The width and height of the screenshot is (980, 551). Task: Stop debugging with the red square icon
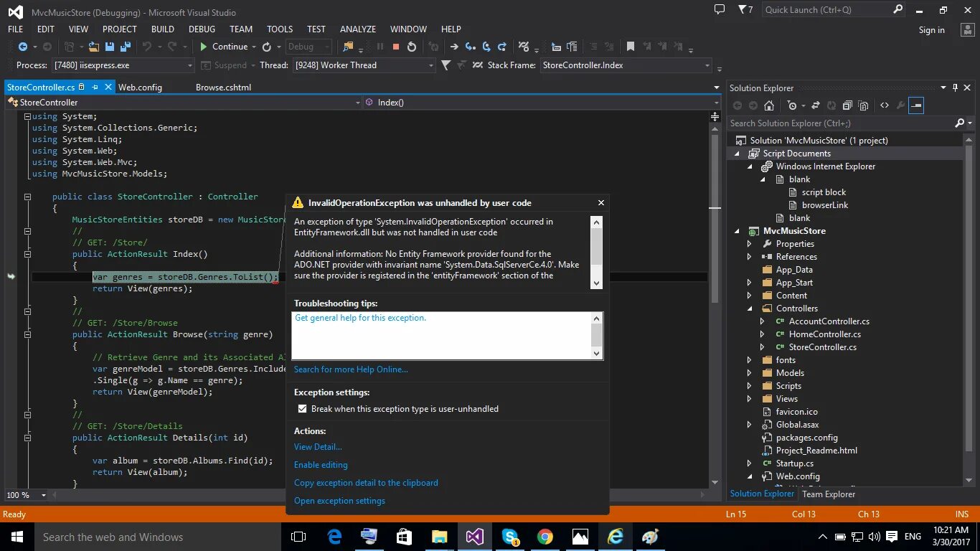tap(396, 47)
